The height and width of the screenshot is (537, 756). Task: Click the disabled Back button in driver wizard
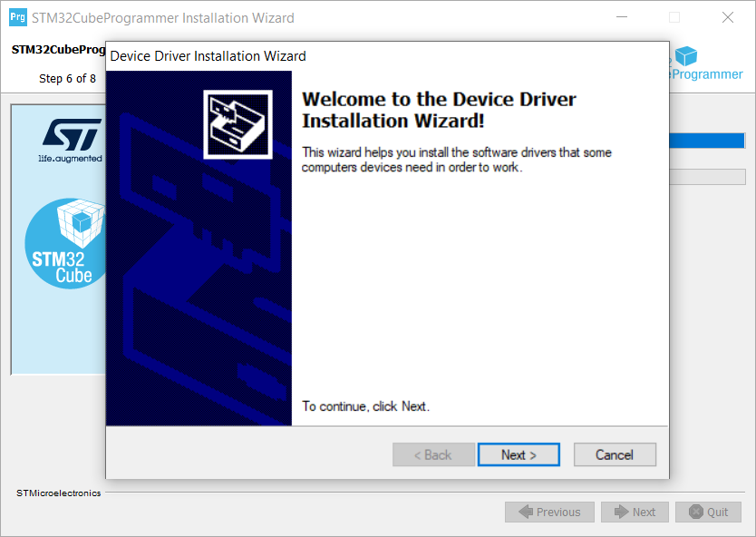click(433, 454)
